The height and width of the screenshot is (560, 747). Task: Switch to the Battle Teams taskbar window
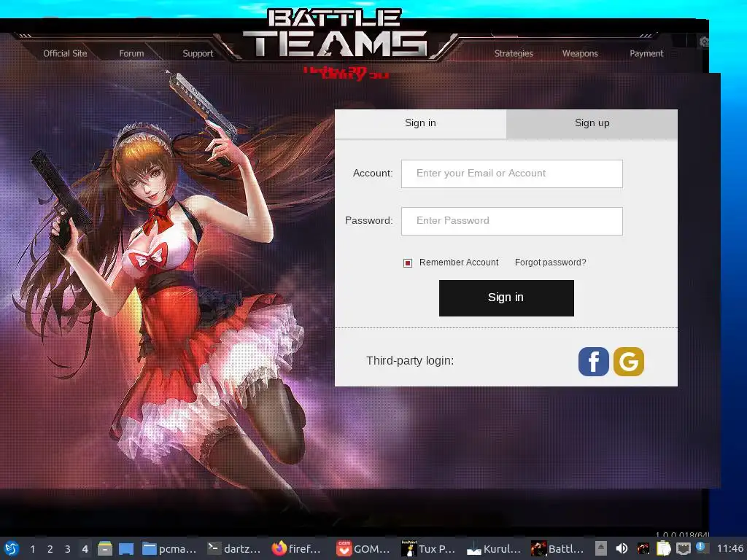click(557, 548)
